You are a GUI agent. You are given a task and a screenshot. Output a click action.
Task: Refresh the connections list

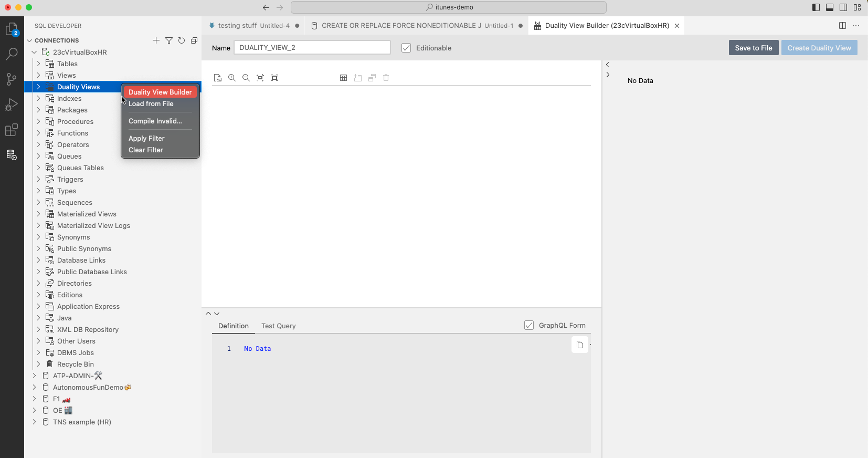[182, 40]
